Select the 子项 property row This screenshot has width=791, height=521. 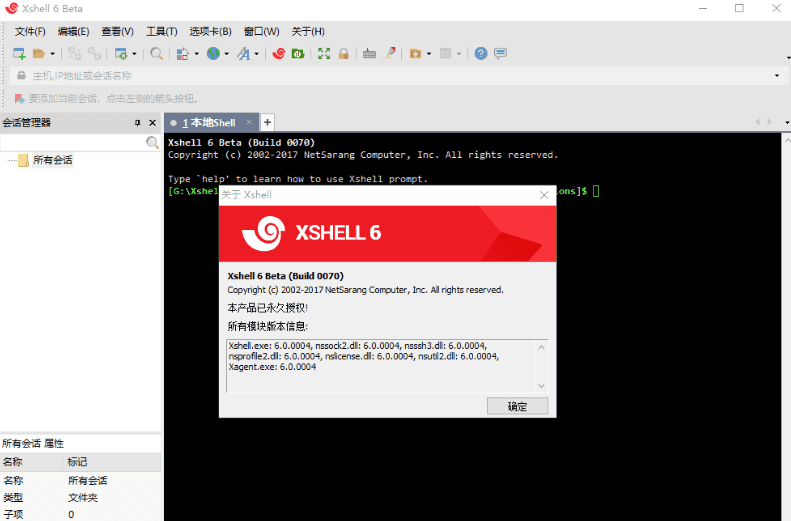point(81,514)
